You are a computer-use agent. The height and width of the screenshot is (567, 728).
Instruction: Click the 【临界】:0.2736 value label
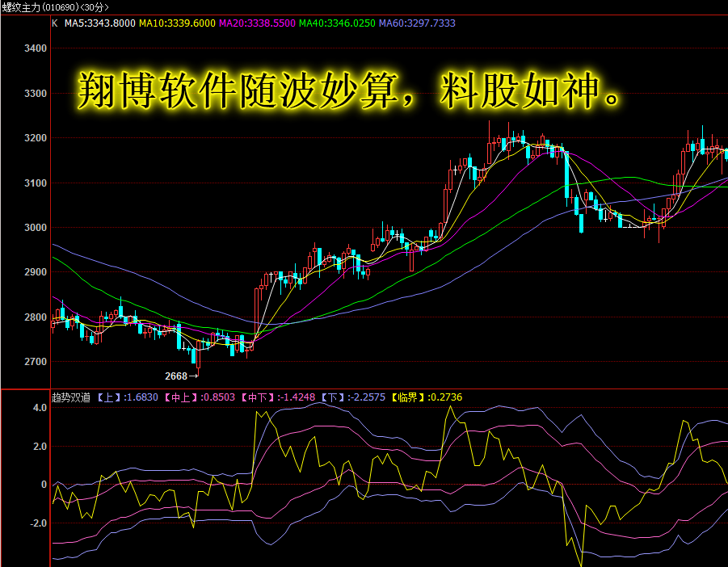(427, 397)
